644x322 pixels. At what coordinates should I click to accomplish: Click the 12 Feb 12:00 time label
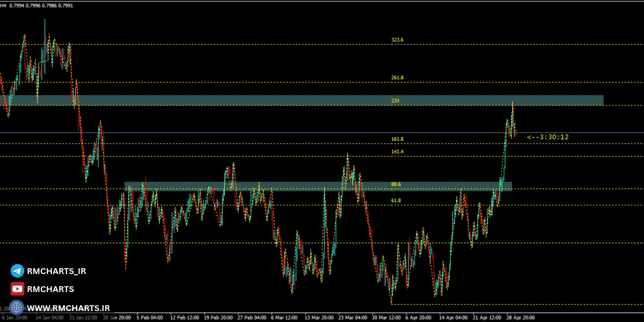click(185, 317)
